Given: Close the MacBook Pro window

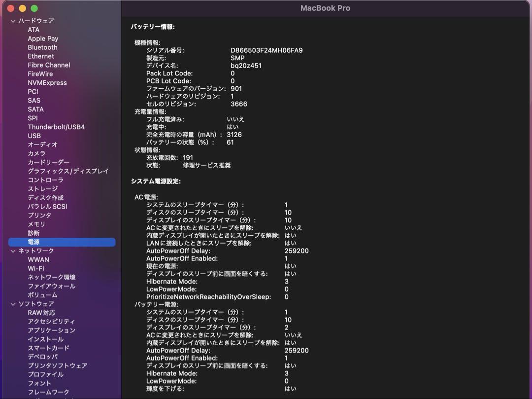Looking at the screenshot, I should [x=11, y=8].
